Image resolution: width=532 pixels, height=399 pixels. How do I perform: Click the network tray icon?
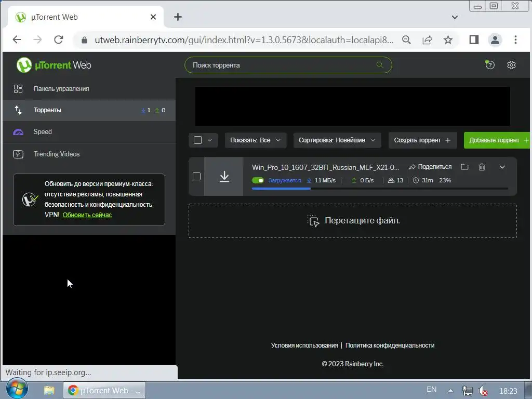point(467,391)
